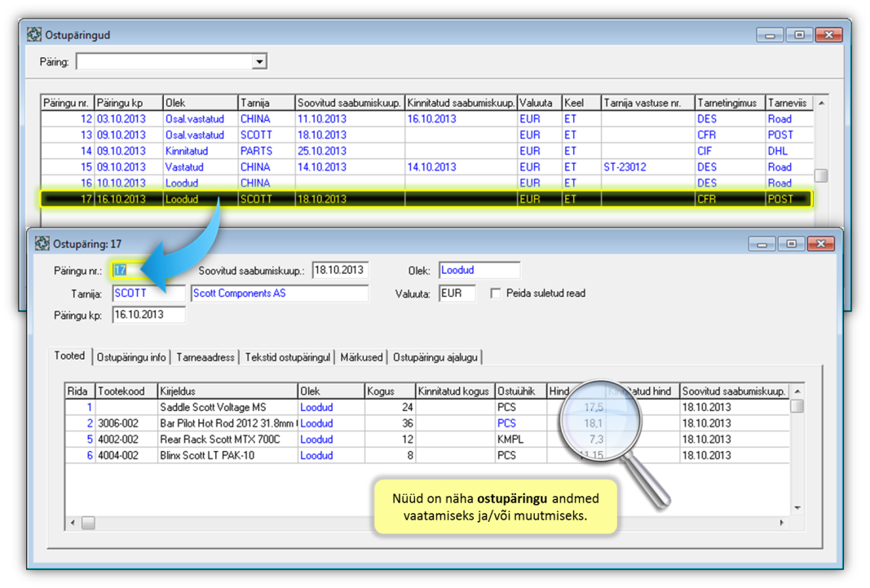Screen dimensions: 870x588
Task: Click the products table vertical scrollbar thumb
Action: pyautogui.click(x=797, y=407)
